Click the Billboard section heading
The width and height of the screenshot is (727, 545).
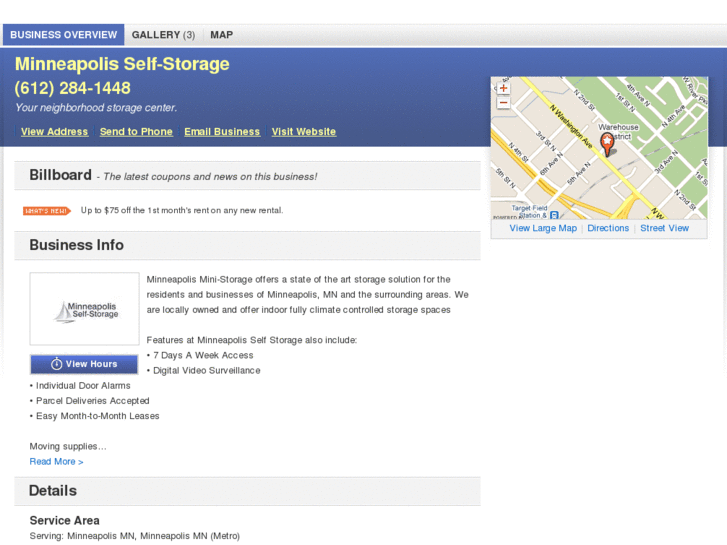(x=60, y=175)
